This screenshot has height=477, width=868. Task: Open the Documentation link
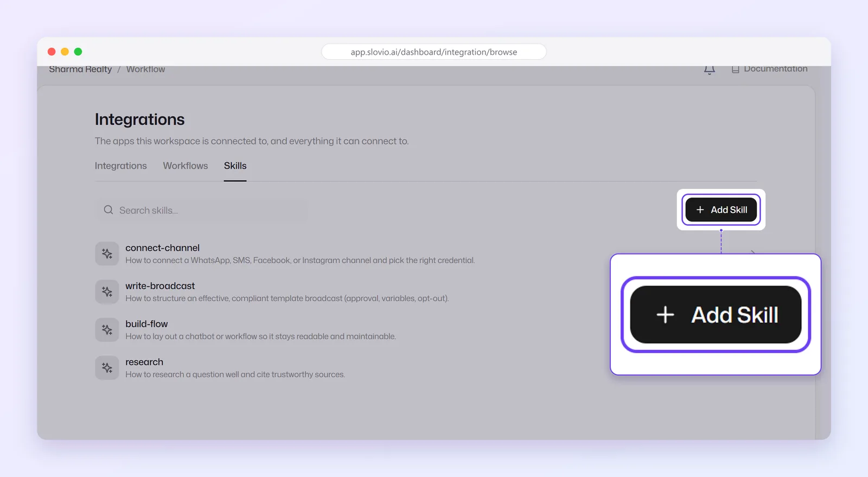tap(775, 69)
